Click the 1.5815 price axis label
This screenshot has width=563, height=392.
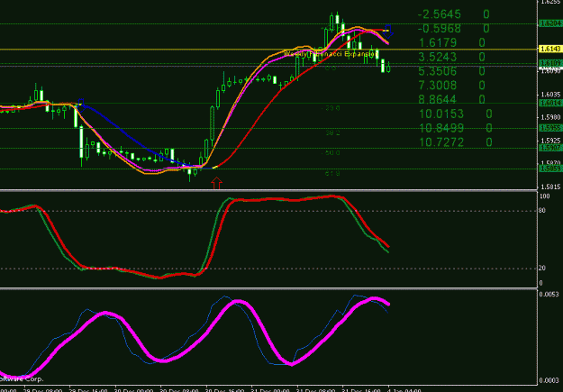click(x=550, y=187)
